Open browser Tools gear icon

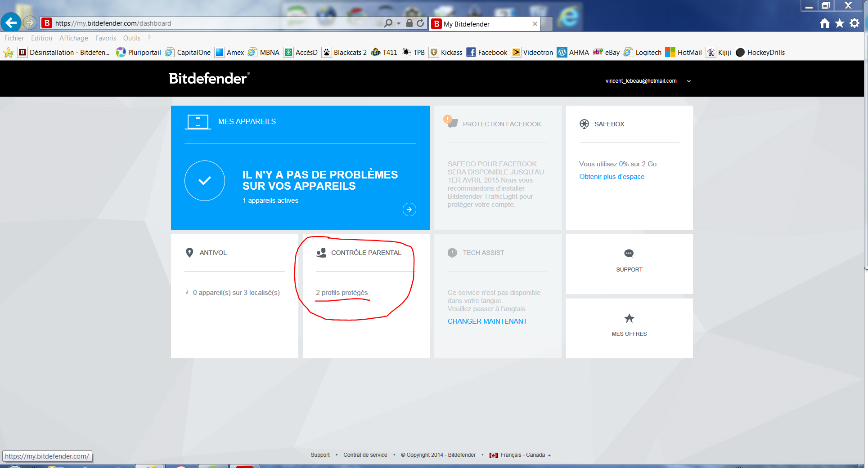[855, 23]
